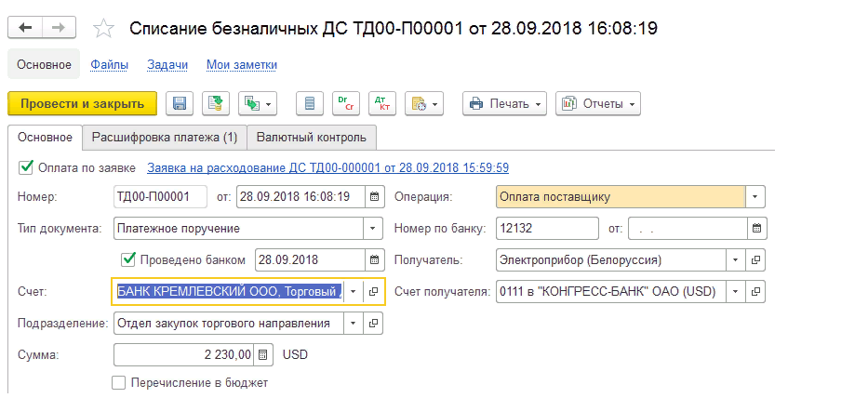The height and width of the screenshot is (398, 868).
Task: Open the Подразделение dropdown list
Action: [x=353, y=324]
